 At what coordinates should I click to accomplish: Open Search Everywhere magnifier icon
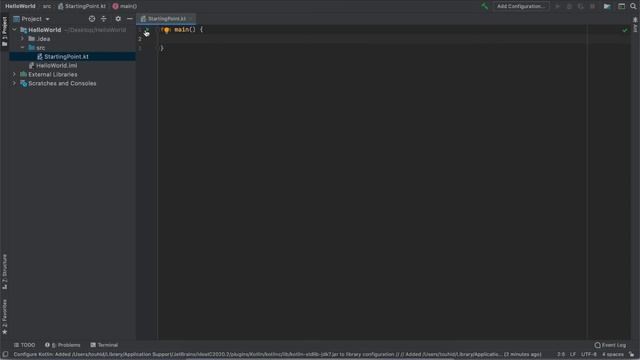click(633, 6)
